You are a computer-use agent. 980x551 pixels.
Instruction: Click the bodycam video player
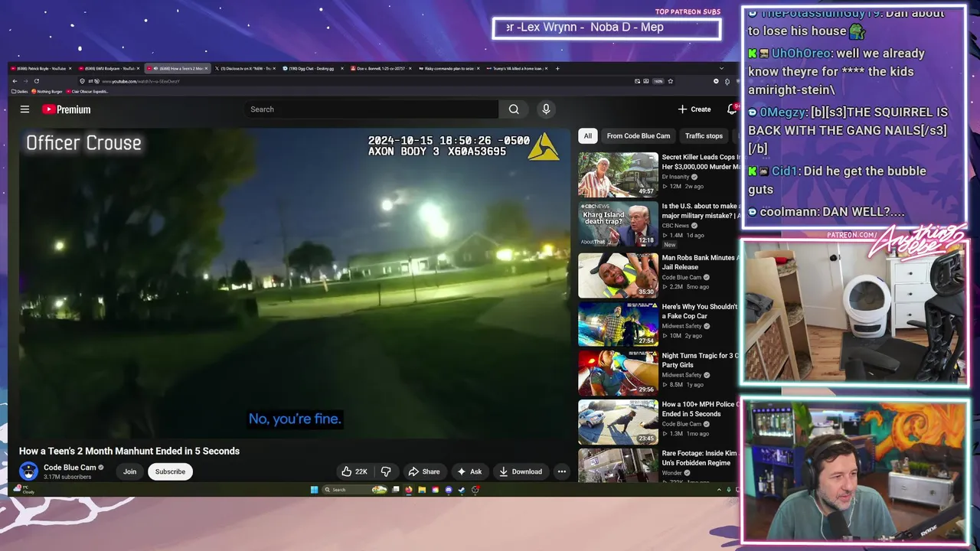click(295, 283)
